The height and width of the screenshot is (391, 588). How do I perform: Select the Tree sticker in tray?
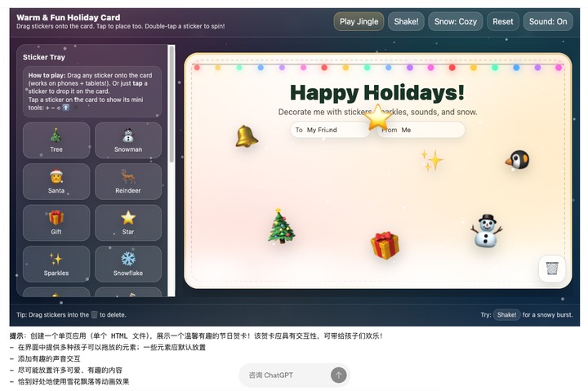56,140
